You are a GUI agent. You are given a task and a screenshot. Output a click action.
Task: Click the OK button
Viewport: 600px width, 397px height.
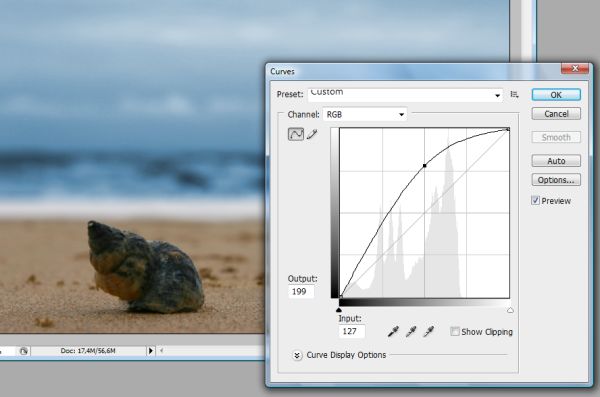pyautogui.click(x=556, y=95)
